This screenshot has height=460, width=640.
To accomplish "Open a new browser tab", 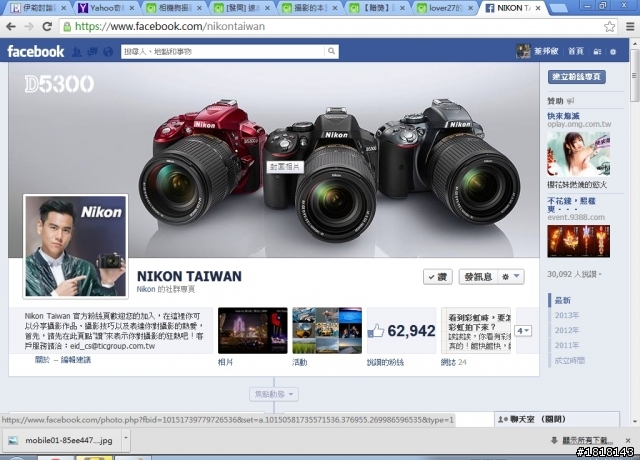I will pyautogui.click(x=558, y=8).
